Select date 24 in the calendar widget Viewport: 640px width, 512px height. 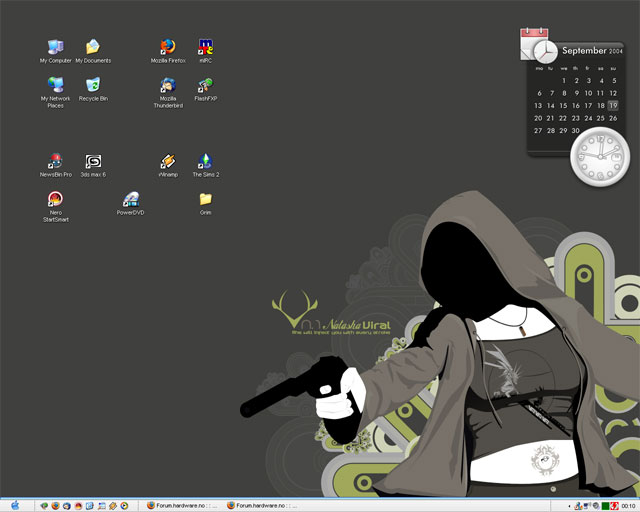(588, 118)
